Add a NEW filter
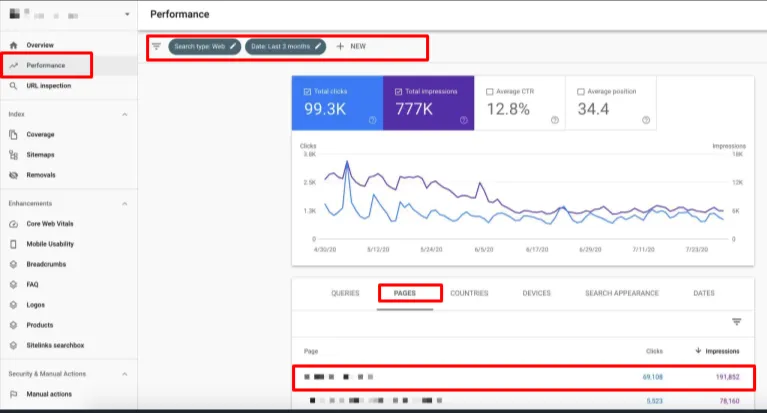 (x=351, y=46)
